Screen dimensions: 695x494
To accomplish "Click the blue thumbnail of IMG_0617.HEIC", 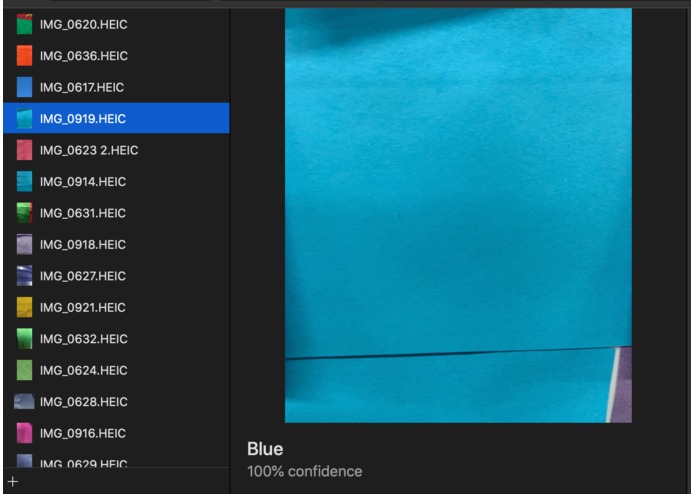I will [24, 87].
